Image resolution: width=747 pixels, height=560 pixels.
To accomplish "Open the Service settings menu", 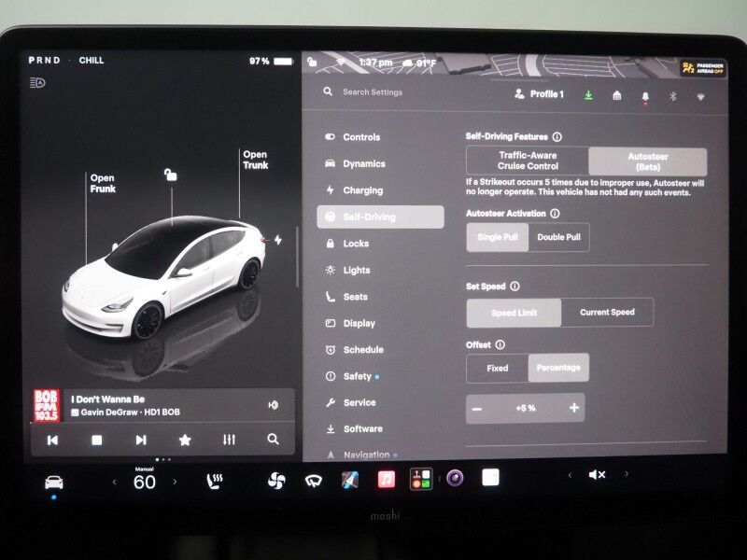I will 351,403.
